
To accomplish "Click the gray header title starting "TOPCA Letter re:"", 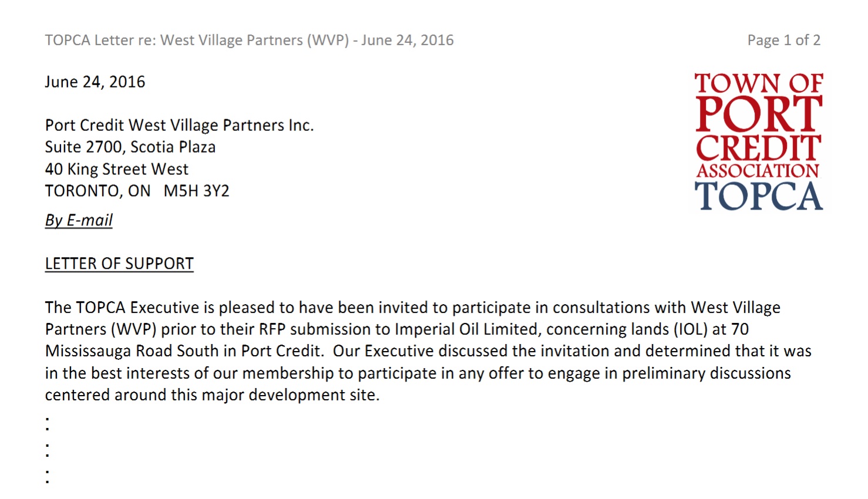I will (x=249, y=41).
